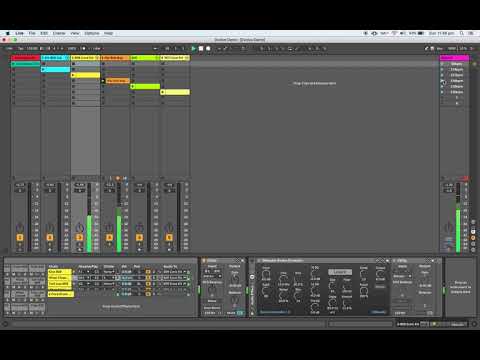The width and height of the screenshot is (480, 360).
Task: Open the File menu
Action: pyautogui.click(x=32, y=33)
